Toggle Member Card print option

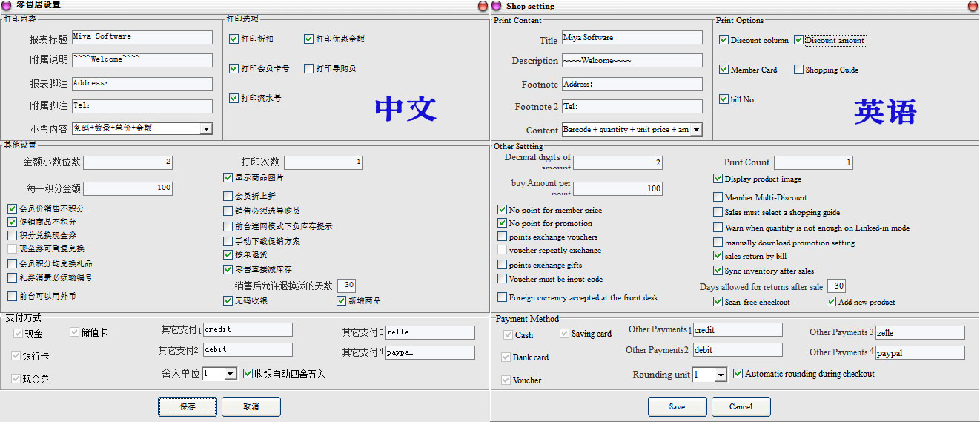pyautogui.click(x=724, y=70)
